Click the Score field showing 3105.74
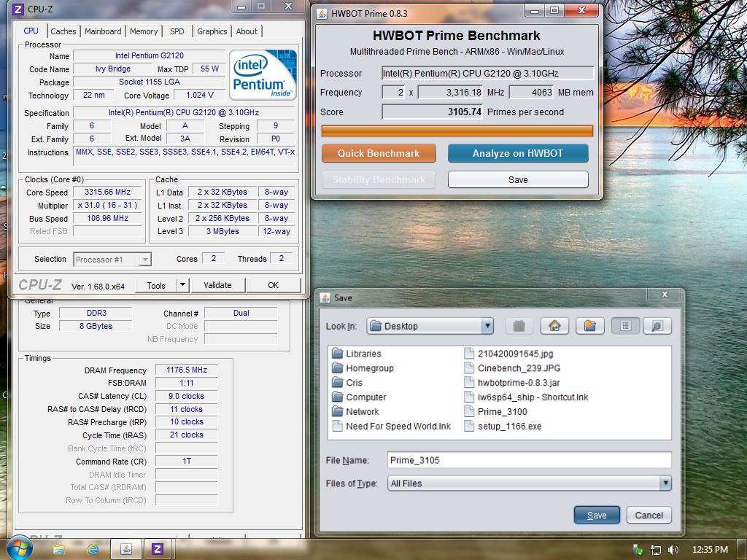Image resolution: width=747 pixels, height=560 pixels. pyautogui.click(x=432, y=112)
